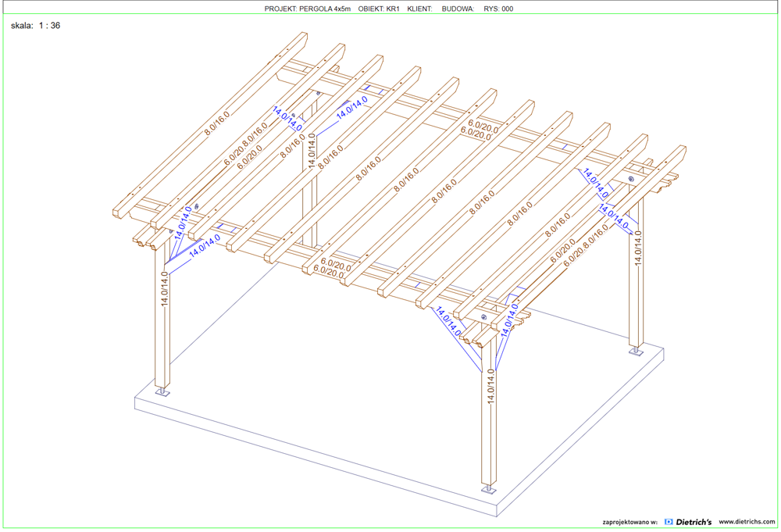Click the Dietrich's brand name wordmark

click(x=694, y=522)
